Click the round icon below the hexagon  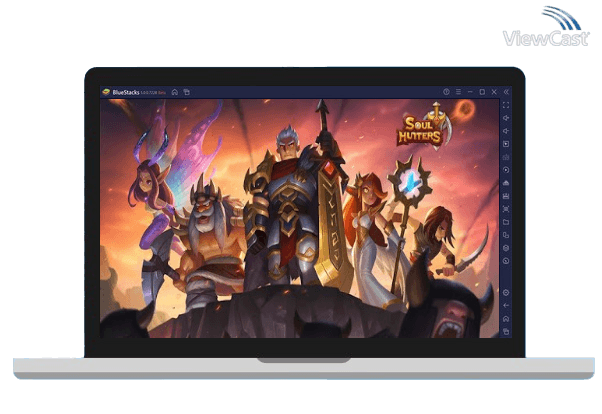[x=506, y=261]
